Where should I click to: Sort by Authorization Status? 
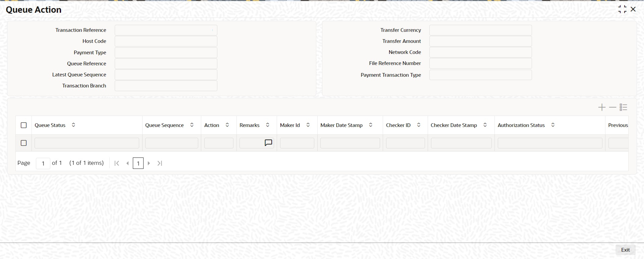(553, 125)
